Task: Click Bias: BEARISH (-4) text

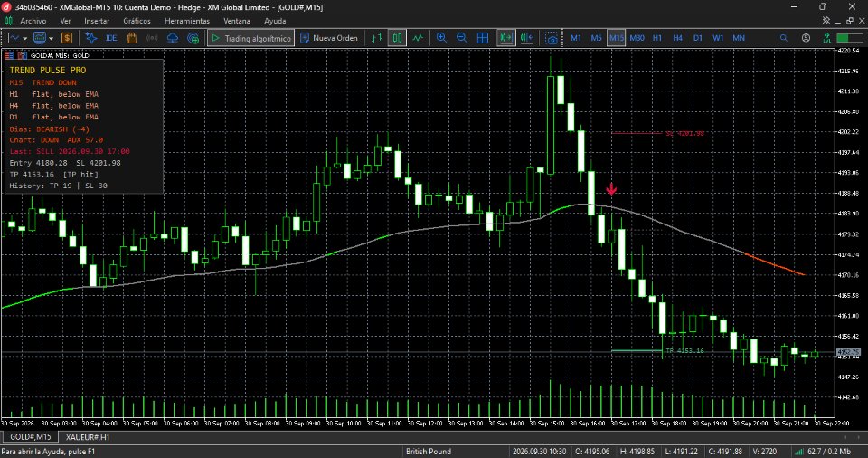Action: [x=49, y=129]
